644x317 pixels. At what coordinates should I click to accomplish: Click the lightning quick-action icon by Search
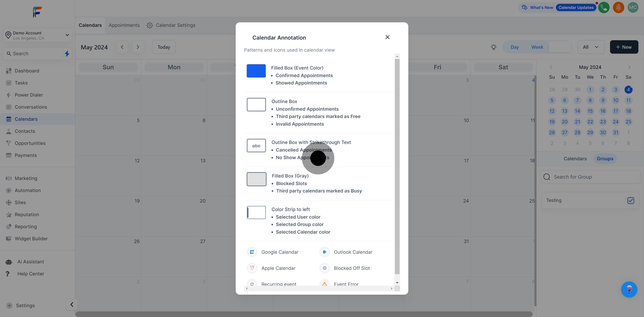(67, 53)
